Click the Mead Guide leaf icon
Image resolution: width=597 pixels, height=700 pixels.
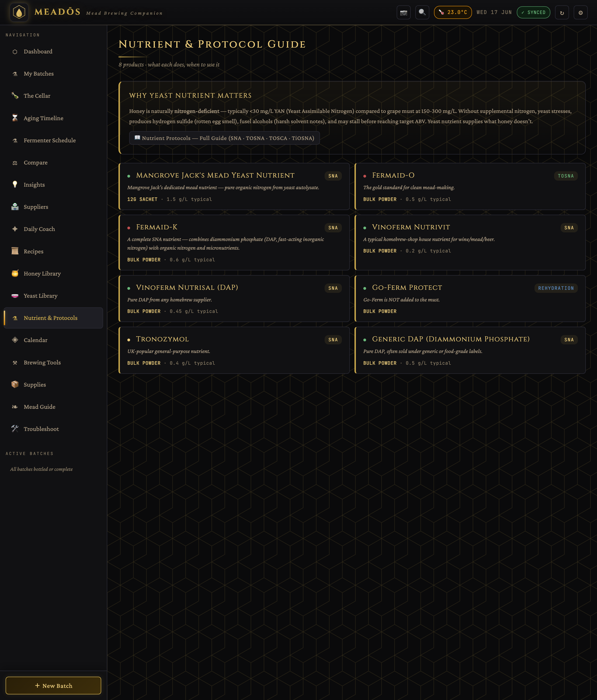pos(15,407)
